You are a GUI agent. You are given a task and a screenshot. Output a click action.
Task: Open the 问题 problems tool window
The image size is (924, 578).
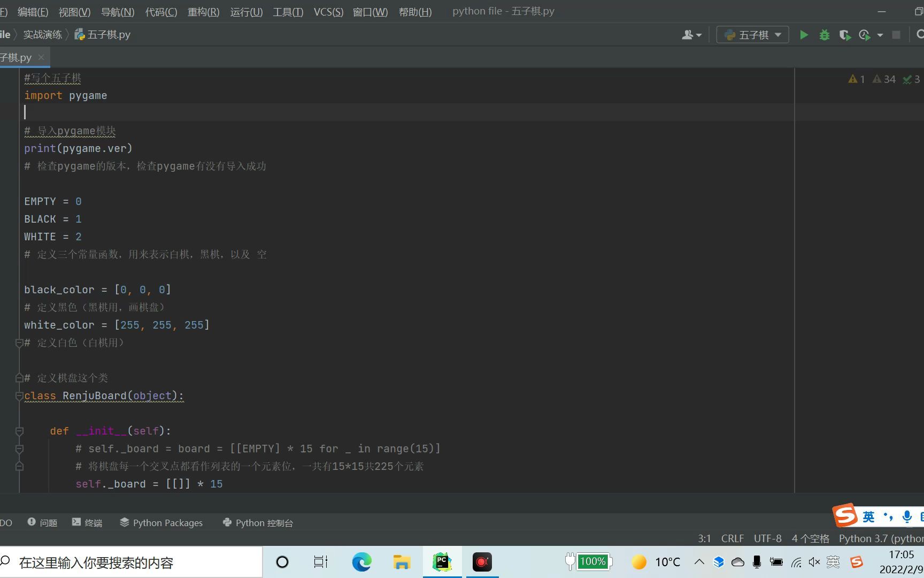click(x=42, y=522)
